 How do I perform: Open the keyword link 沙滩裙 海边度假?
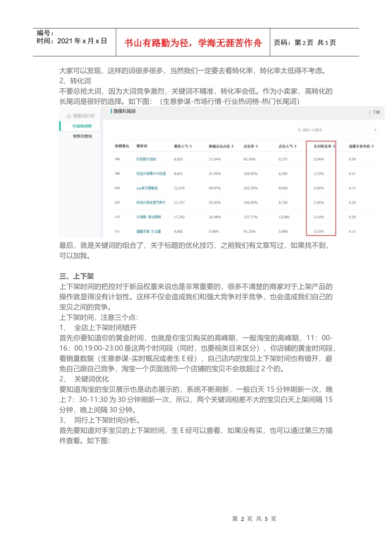[x=149, y=217]
